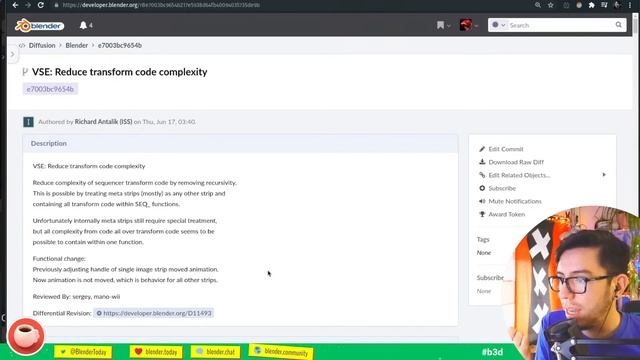Click the Subscribe plus icon

click(x=482, y=188)
